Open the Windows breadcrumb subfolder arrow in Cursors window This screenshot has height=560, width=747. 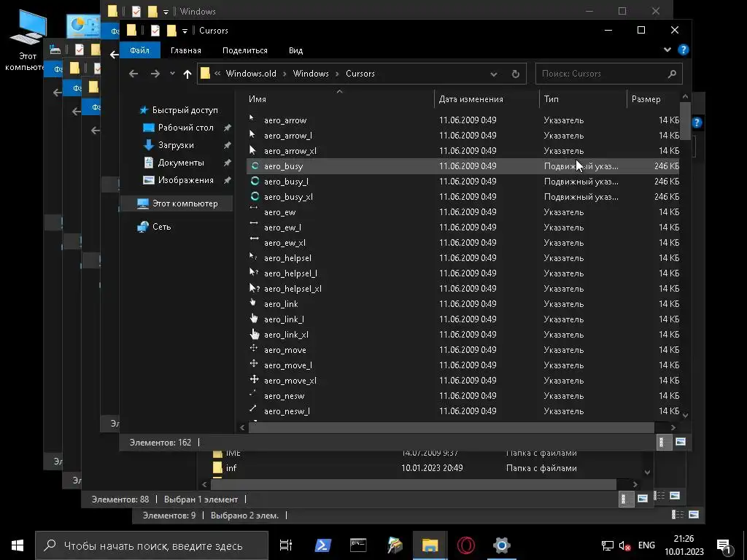click(337, 74)
